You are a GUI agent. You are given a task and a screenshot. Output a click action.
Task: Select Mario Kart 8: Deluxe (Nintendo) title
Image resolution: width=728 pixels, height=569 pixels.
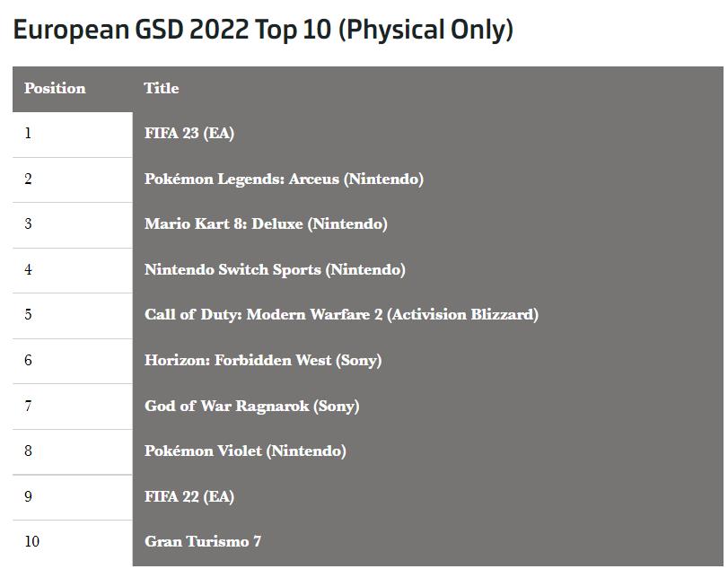click(x=266, y=223)
